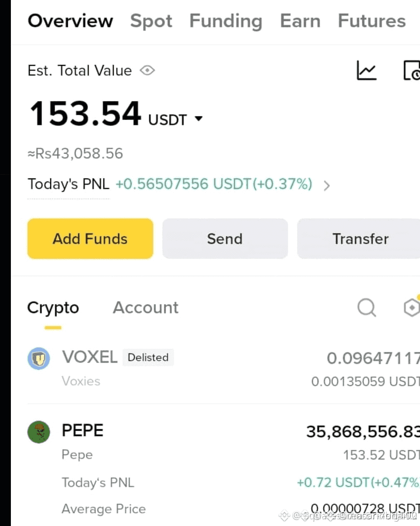The width and height of the screenshot is (420, 526).
Task: Tap the Send button
Action: point(225,239)
